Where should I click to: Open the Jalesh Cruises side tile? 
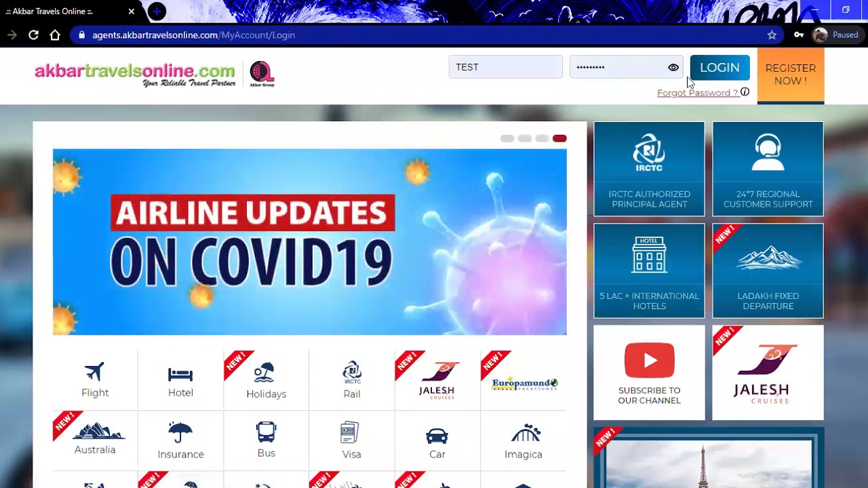pos(768,372)
